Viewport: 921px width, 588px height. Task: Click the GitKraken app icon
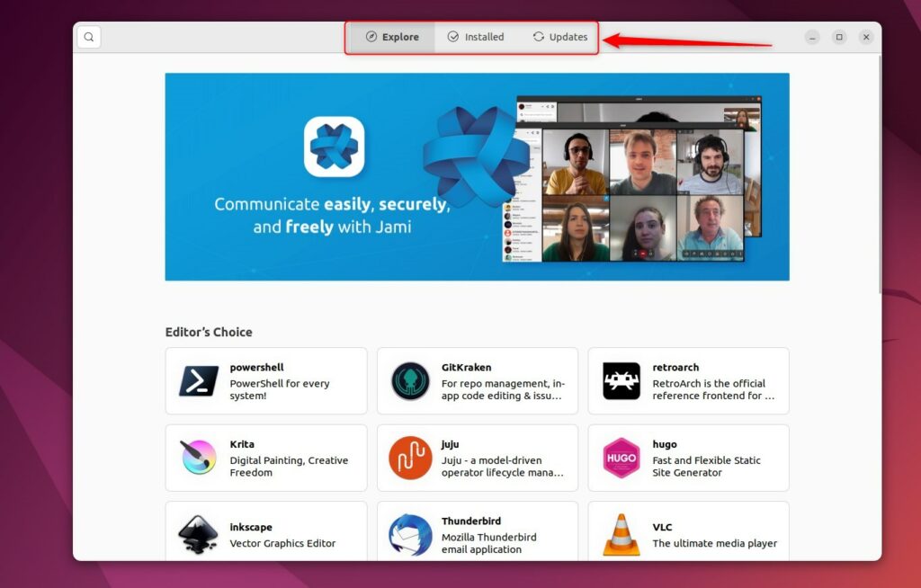tap(410, 380)
